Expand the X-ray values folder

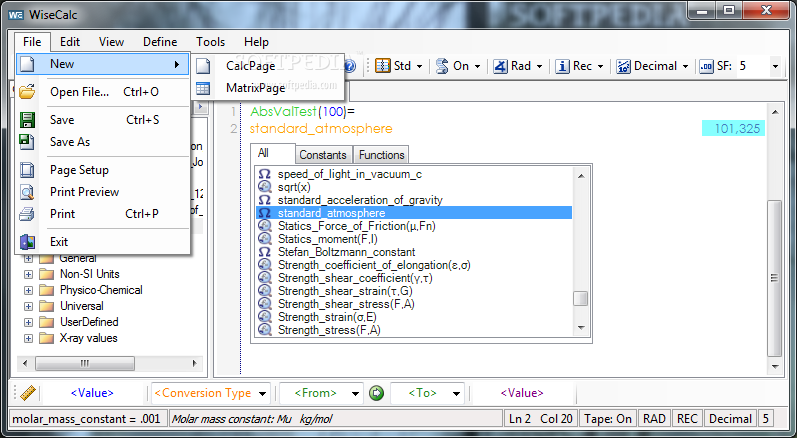[x=28, y=338]
